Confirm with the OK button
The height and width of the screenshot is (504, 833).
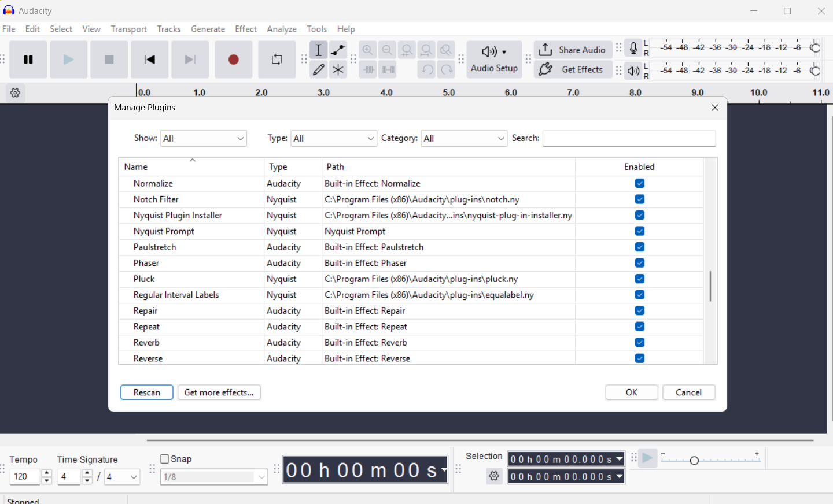(632, 392)
